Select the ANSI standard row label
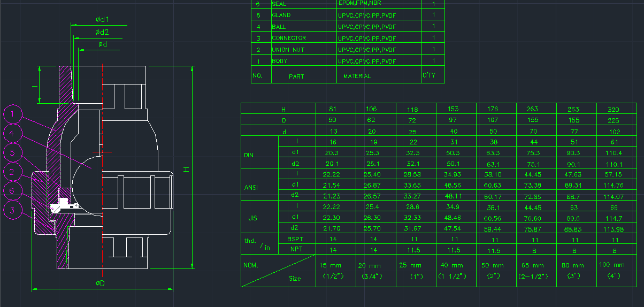Viewport: 644px width, 307px height. (251, 187)
